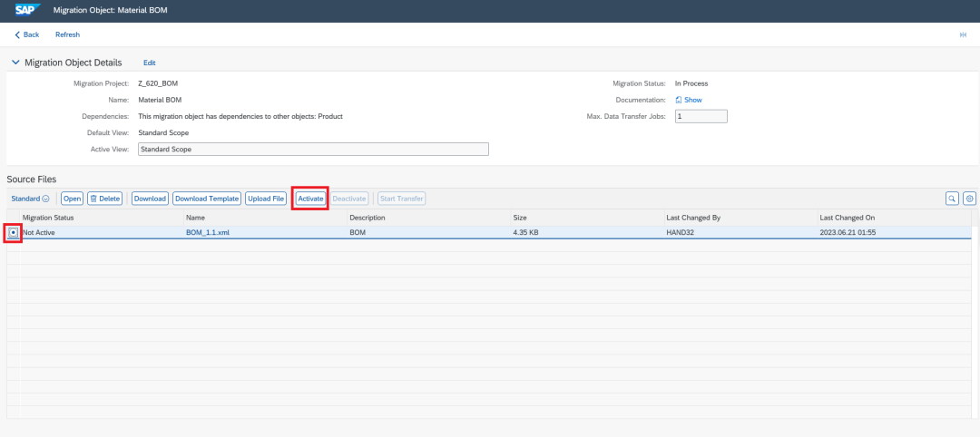Open the Standard view variant dropdown
This screenshot has height=437, width=980.
(30, 199)
